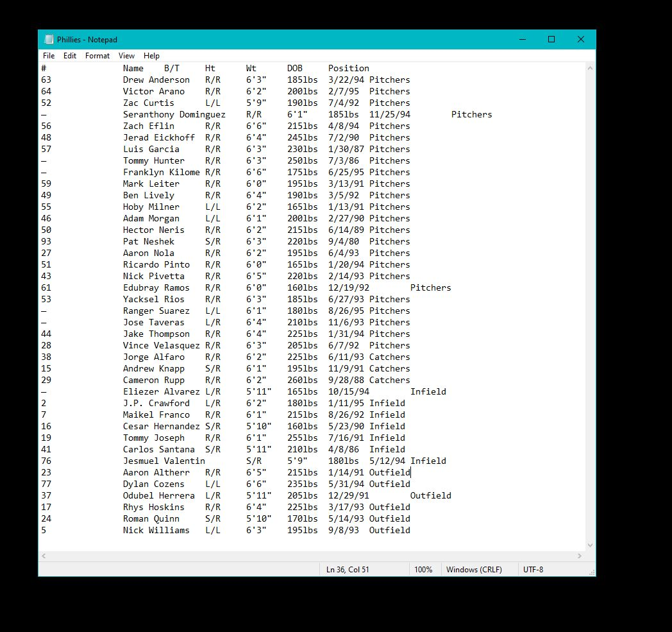This screenshot has width=672, height=632.
Task: Open the View menu
Action: pos(126,55)
